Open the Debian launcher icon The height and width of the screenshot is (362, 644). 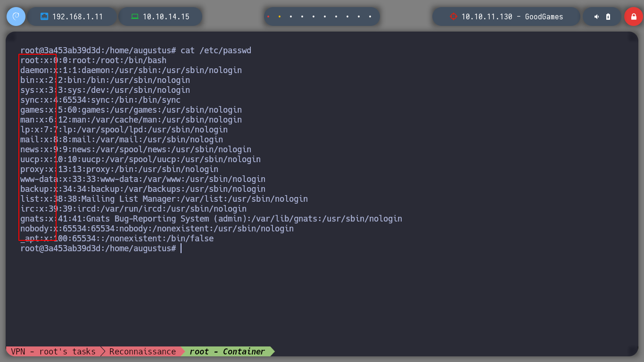[x=16, y=16]
